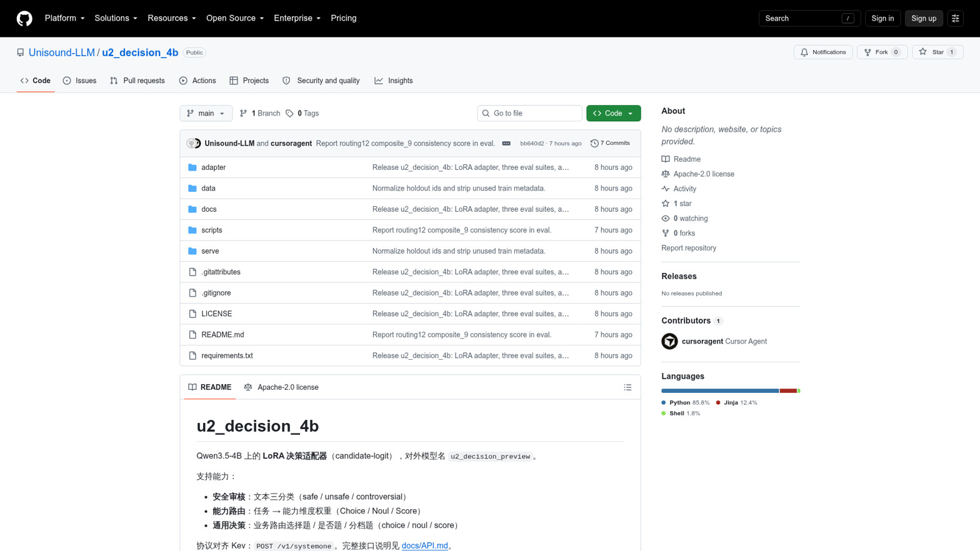Open the scripts folder
Screen dimensions: 980x551
tap(211, 230)
